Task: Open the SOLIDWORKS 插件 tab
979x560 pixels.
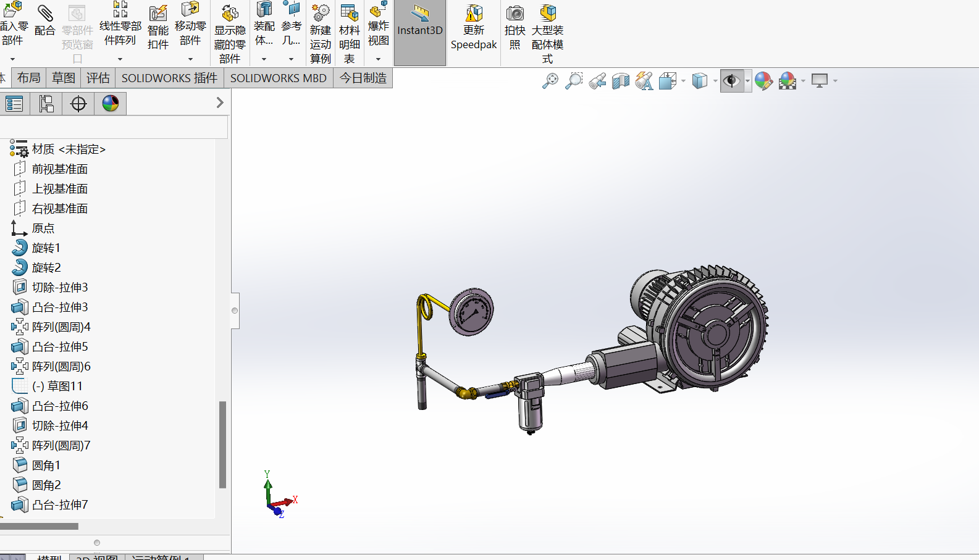Action: tap(169, 78)
